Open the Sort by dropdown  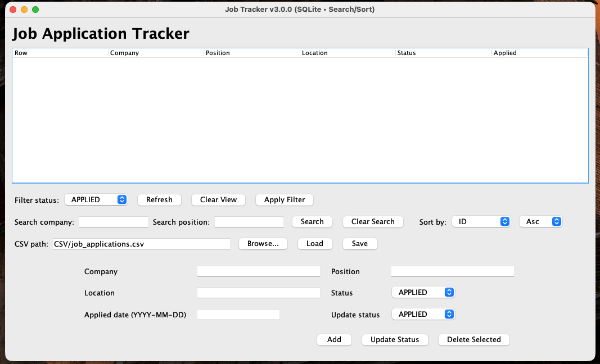pyautogui.click(x=481, y=221)
